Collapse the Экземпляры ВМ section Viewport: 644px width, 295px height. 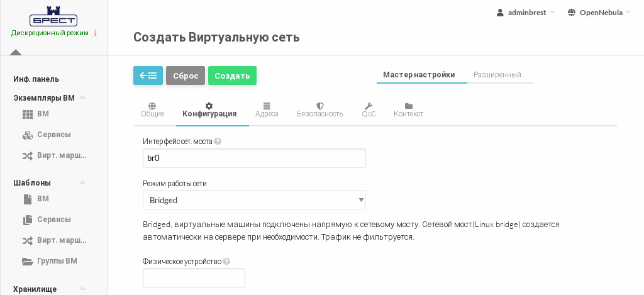(82, 97)
